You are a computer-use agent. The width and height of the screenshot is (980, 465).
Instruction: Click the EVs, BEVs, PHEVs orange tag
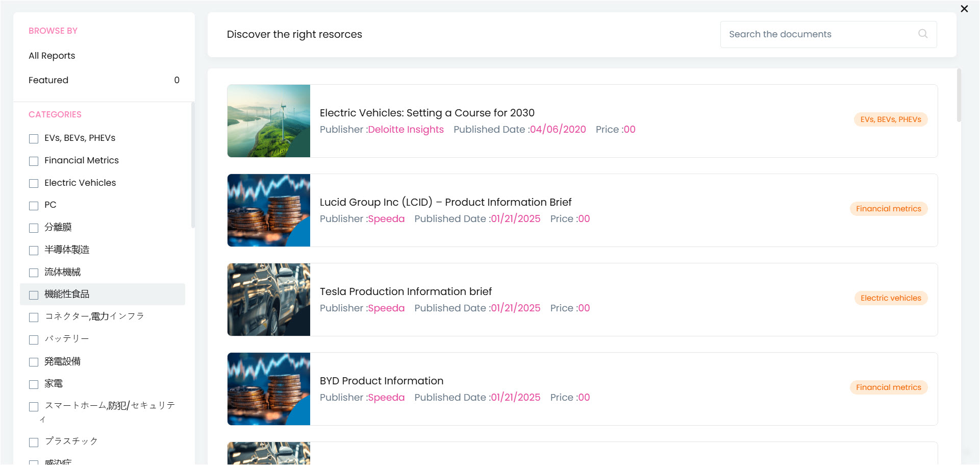pos(891,119)
